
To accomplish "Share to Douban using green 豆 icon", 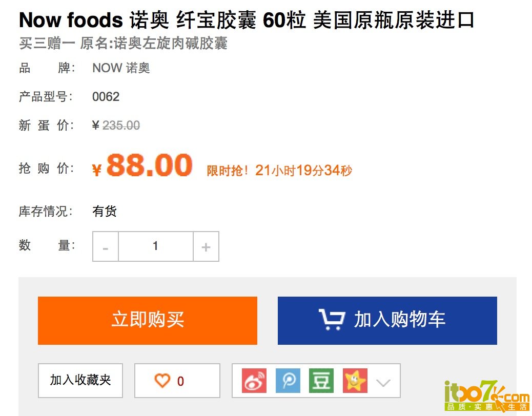I will pos(321,381).
